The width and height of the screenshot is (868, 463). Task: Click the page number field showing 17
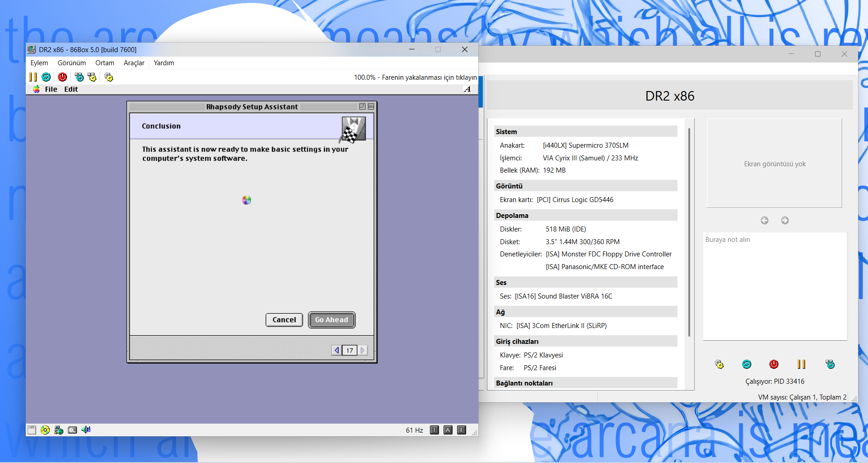(350, 350)
